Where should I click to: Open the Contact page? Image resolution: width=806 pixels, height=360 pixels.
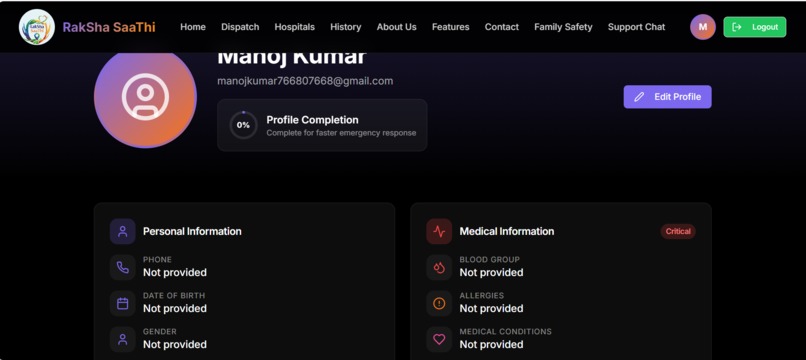[502, 27]
